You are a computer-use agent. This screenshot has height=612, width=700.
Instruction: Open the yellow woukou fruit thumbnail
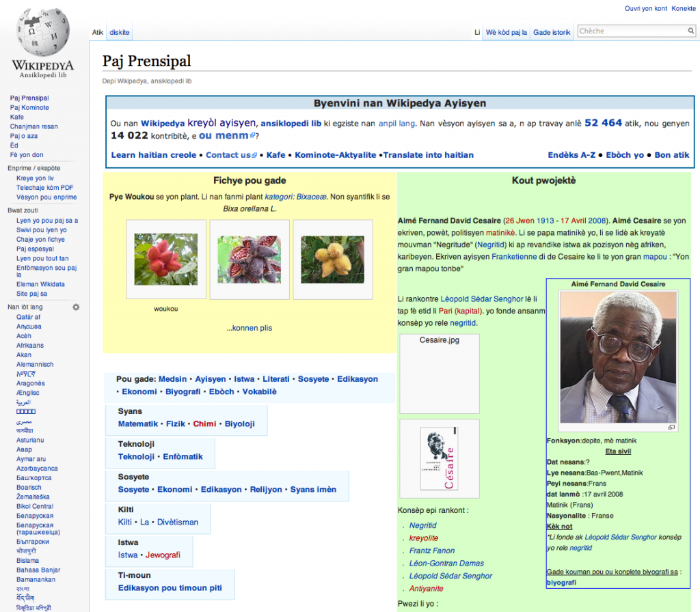pos(333,259)
